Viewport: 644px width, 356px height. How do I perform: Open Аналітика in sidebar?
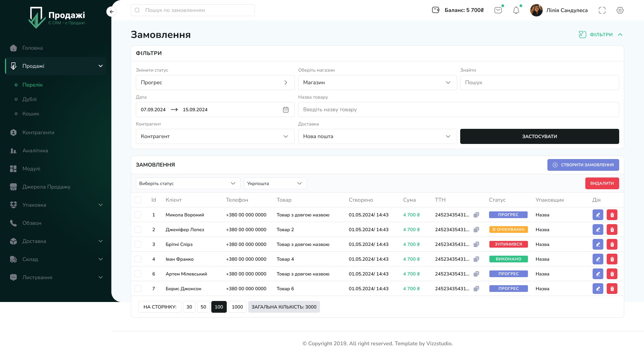(35, 151)
